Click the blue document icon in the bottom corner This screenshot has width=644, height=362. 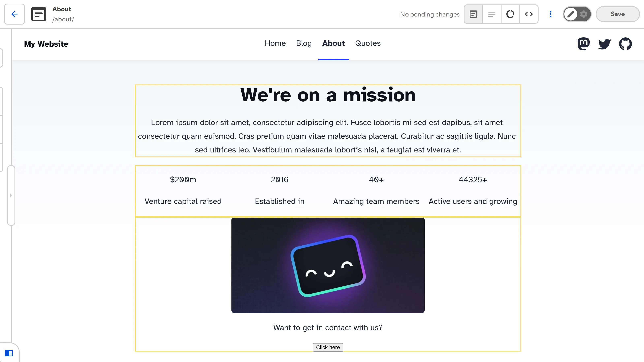click(x=10, y=353)
